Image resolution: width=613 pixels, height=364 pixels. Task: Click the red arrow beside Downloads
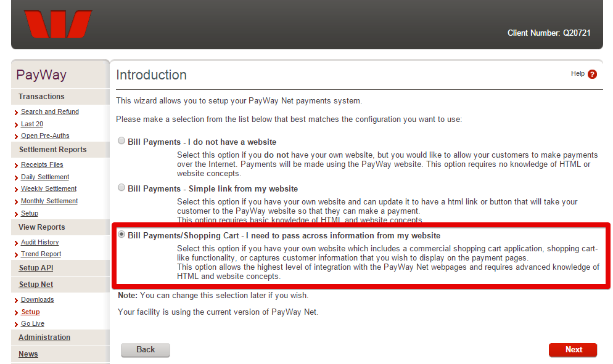click(x=16, y=301)
